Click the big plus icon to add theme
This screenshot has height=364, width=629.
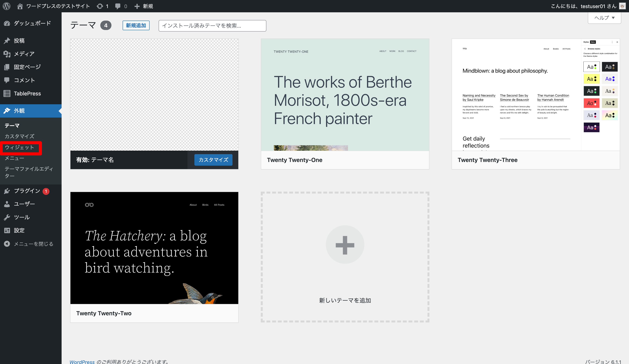(345, 245)
